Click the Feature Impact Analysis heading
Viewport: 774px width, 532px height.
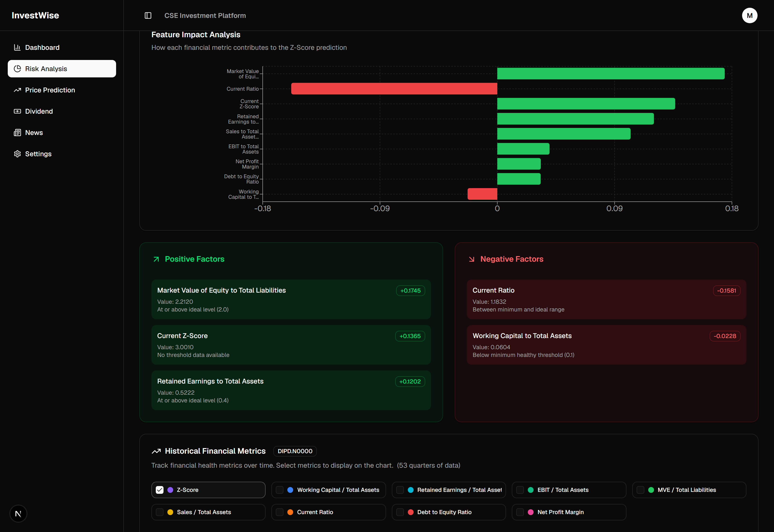coord(196,35)
